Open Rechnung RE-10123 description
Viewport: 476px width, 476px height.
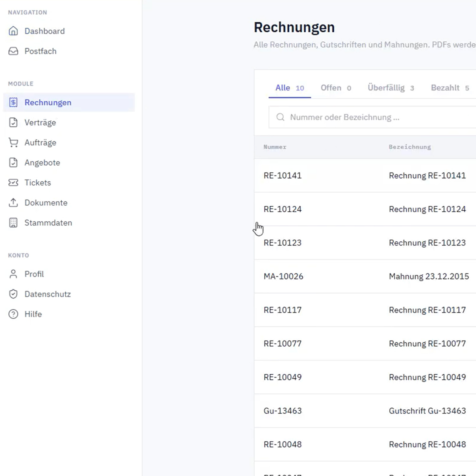click(x=427, y=243)
